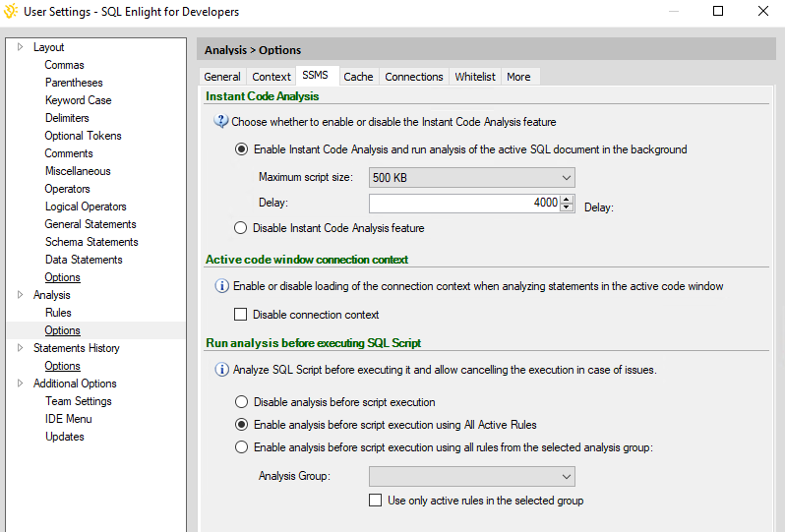The image size is (785, 532).
Task: Select Rules under Analysis
Action: pyautogui.click(x=59, y=313)
